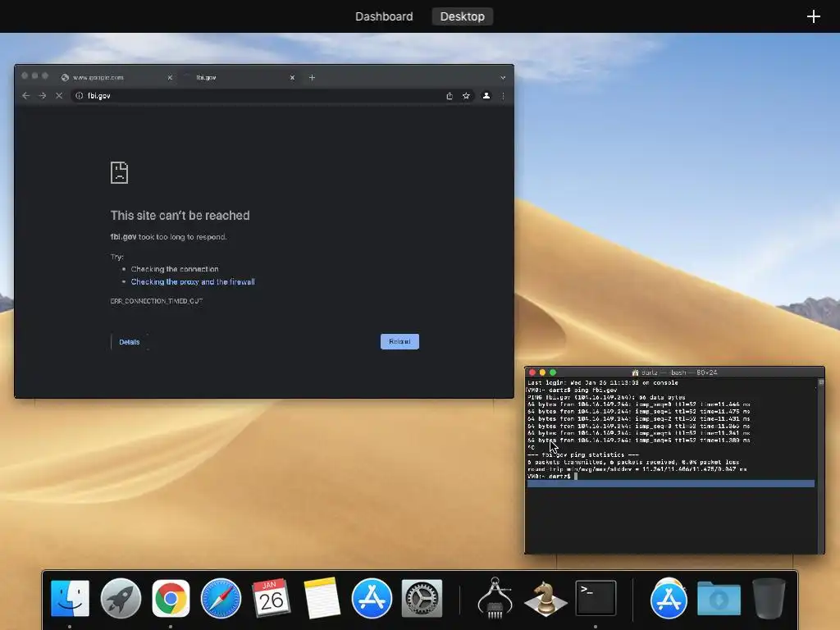Open Launchpad from the dock

click(x=121, y=598)
